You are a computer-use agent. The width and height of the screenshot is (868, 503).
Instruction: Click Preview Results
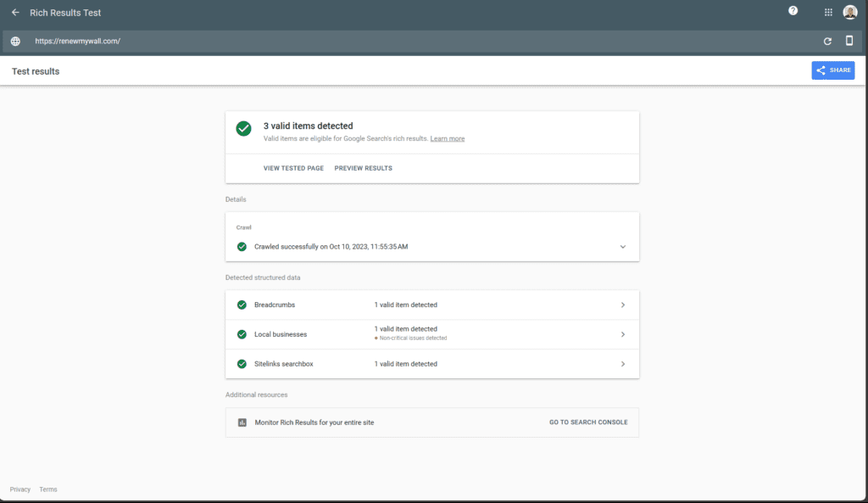(363, 168)
